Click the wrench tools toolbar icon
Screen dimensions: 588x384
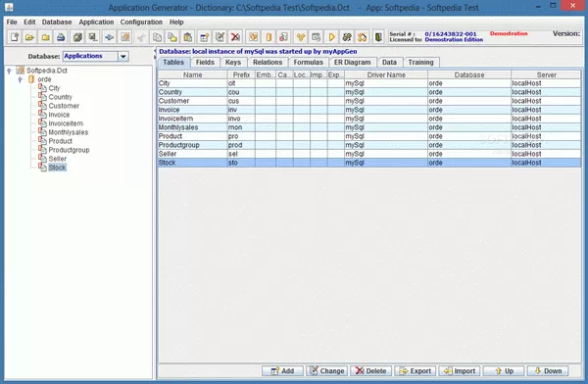(x=347, y=37)
